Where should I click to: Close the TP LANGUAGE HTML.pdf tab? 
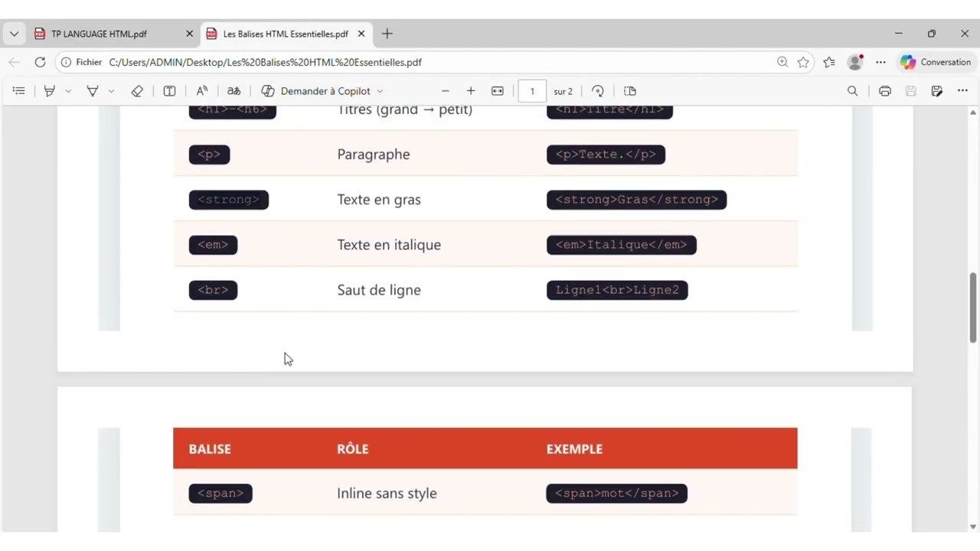(189, 34)
